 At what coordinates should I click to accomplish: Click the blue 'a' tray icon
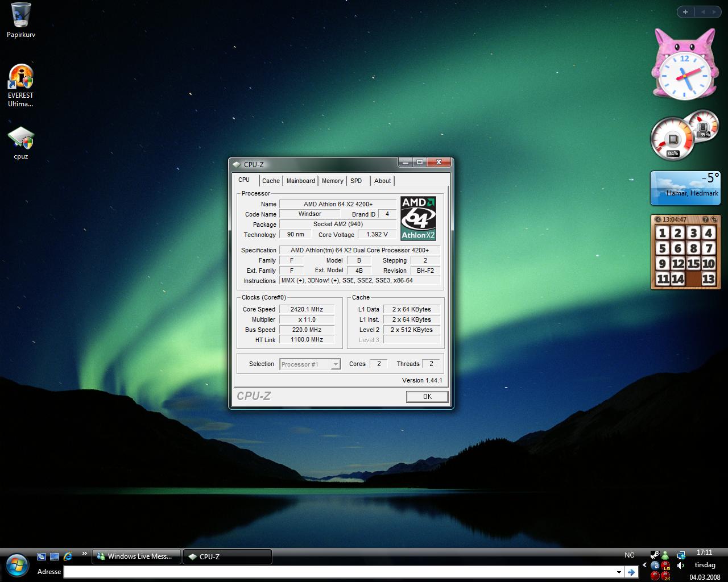pyautogui.click(x=655, y=566)
